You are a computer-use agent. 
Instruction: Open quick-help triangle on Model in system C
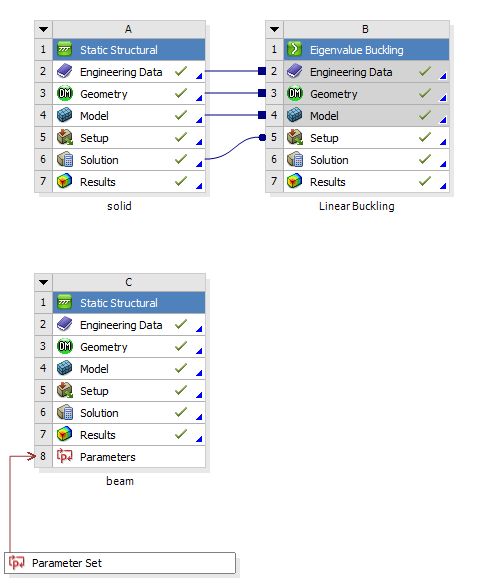tap(199, 373)
